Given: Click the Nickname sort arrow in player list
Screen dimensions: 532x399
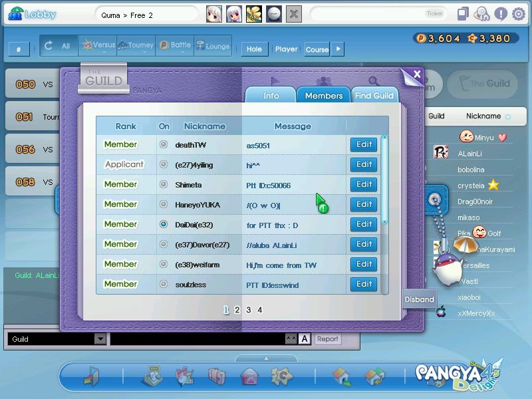Looking at the screenshot, I should coord(508,117).
